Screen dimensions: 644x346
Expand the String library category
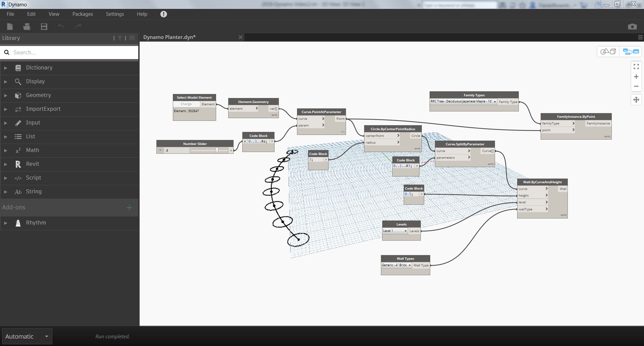pyautogui.click(x=5, y=192)
